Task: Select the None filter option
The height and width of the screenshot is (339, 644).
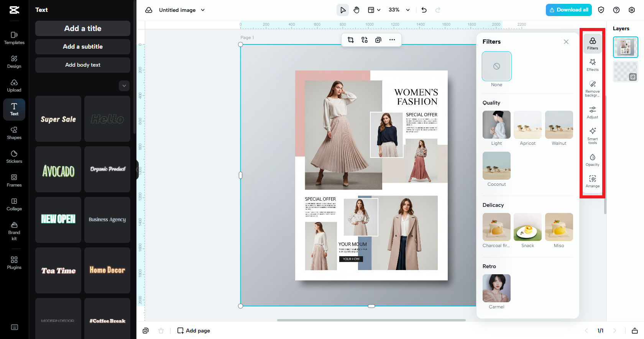Action: click(x=496, y=66)
